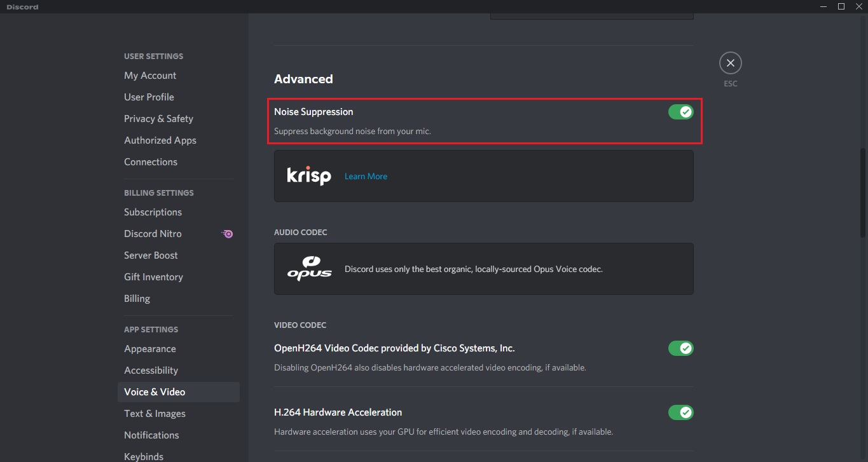
Task: Click 'Suppress background noise from your mic.' text
Action: point(352,132)
